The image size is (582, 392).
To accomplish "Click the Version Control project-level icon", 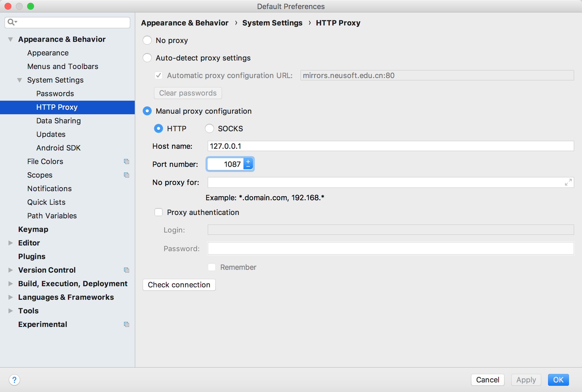I will point(127,270).
